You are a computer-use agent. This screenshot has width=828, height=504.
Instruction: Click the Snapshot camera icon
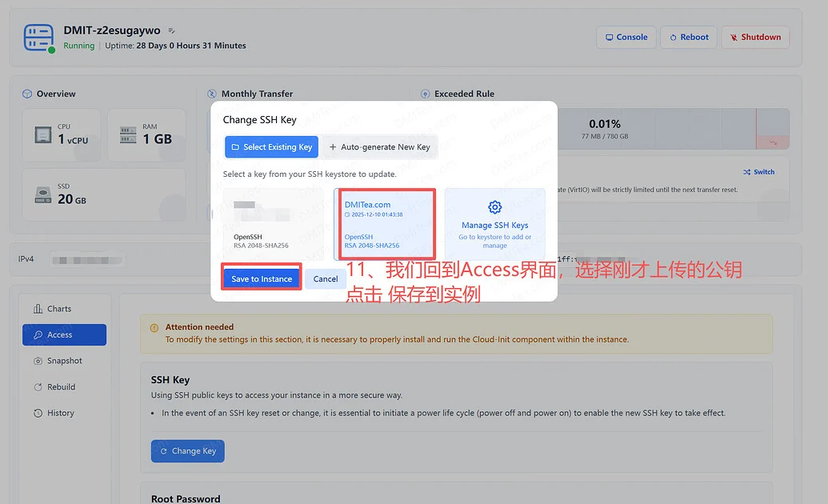point(38,361)
